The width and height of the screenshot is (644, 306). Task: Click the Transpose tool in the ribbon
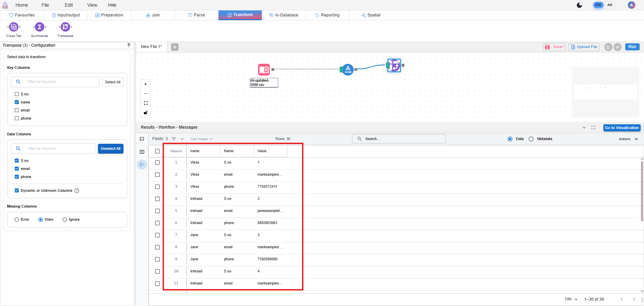pyautogui.click(x=65, y=27)
